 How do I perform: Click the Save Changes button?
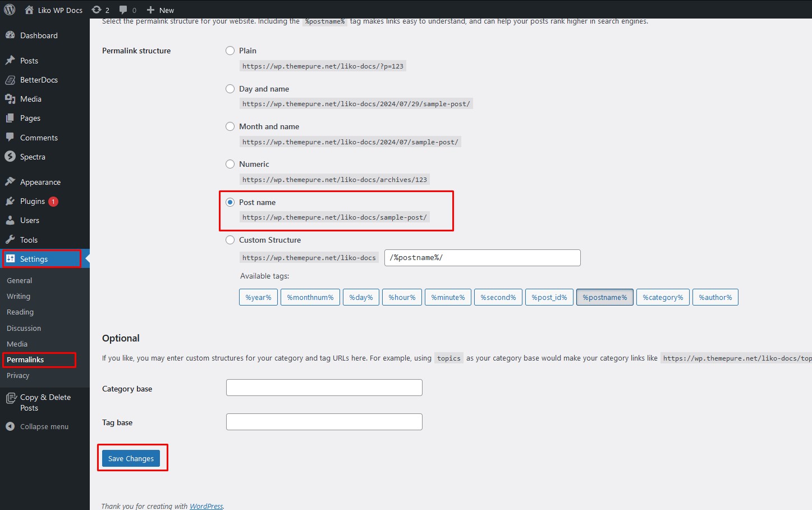coord(131,458)
